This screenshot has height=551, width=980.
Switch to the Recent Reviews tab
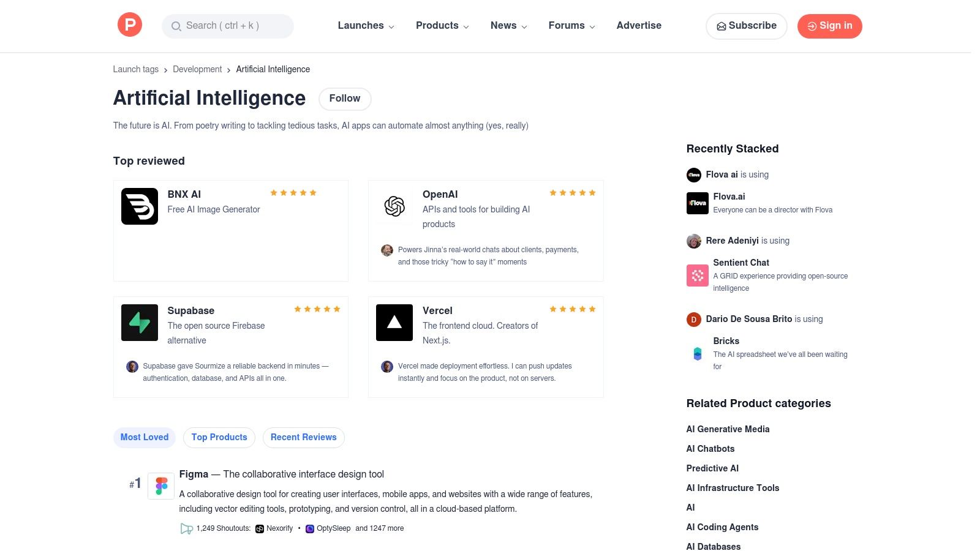tap(303, 437)
